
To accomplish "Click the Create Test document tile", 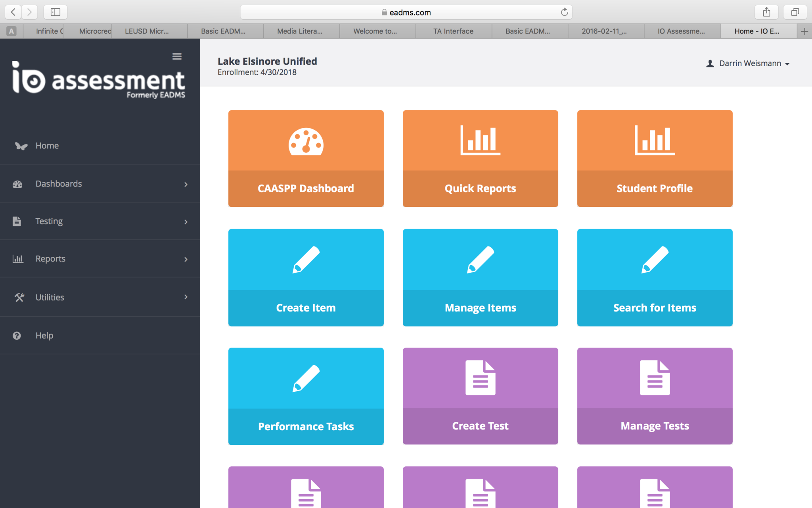I will [x=480, y=396].
